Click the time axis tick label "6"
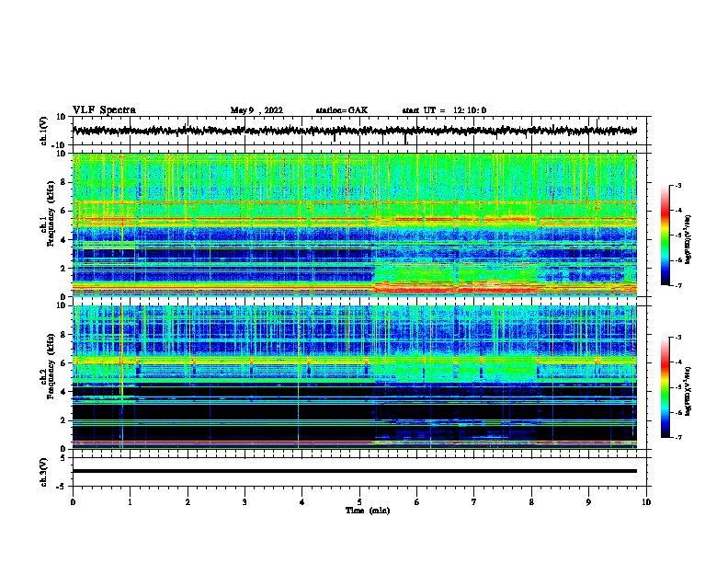Image resolution: width=728 pixels, height=563 pixels. (x=417, y=502)
